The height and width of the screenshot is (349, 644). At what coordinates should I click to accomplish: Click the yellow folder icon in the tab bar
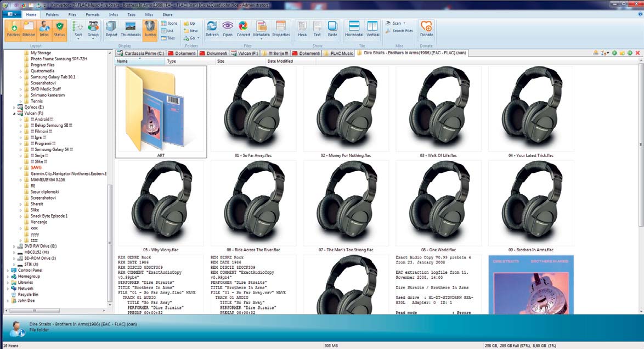[x=622, y=53]
